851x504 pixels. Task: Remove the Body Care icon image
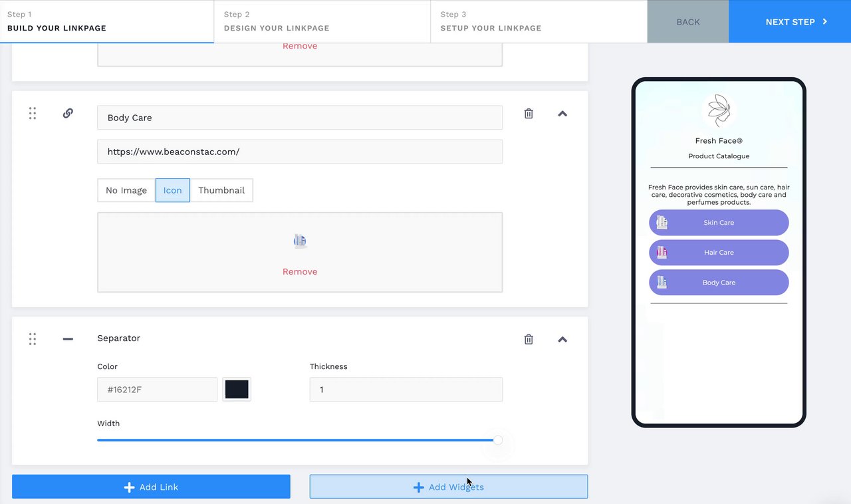click(x=300, y=271)
